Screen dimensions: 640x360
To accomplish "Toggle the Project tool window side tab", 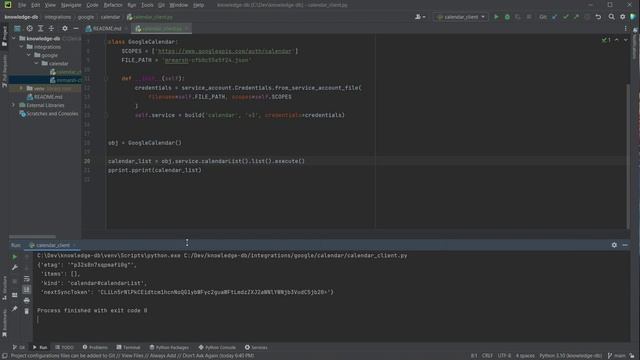I will 4,37.
